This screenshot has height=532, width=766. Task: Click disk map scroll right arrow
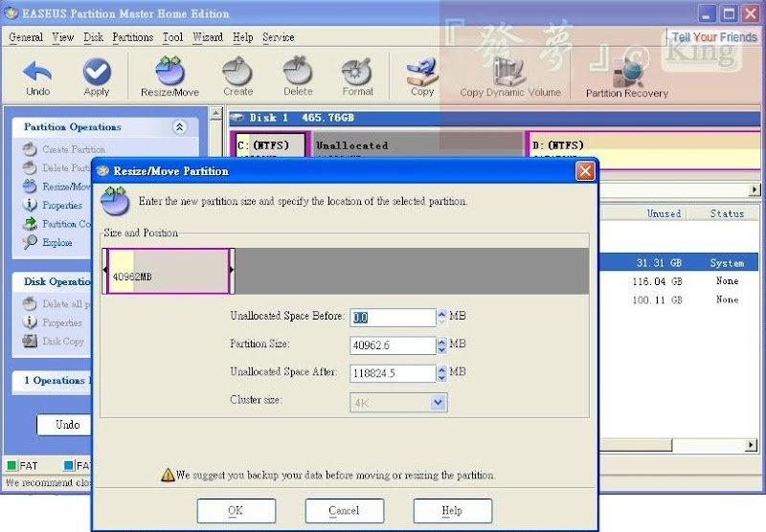755,189
